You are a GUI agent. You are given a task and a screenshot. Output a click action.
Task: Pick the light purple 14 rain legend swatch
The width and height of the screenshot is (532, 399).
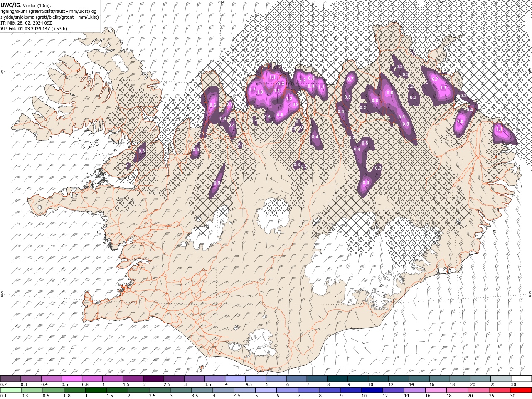click(415, 390)
